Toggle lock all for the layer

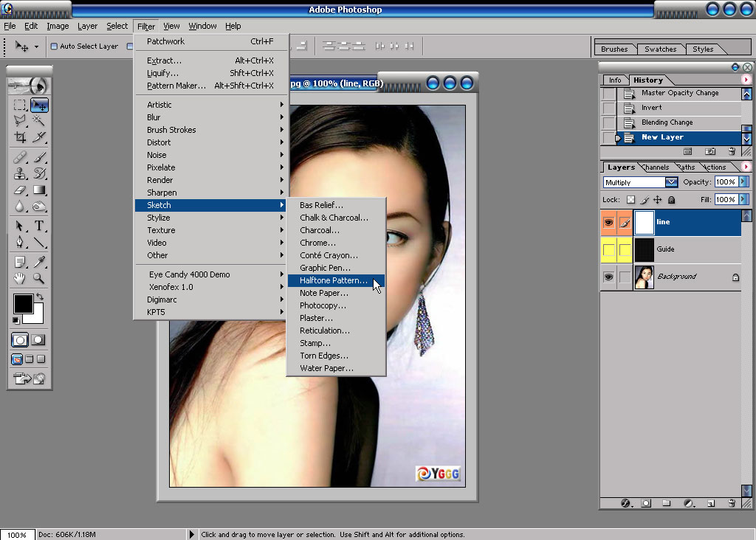[x=671, y=200]
